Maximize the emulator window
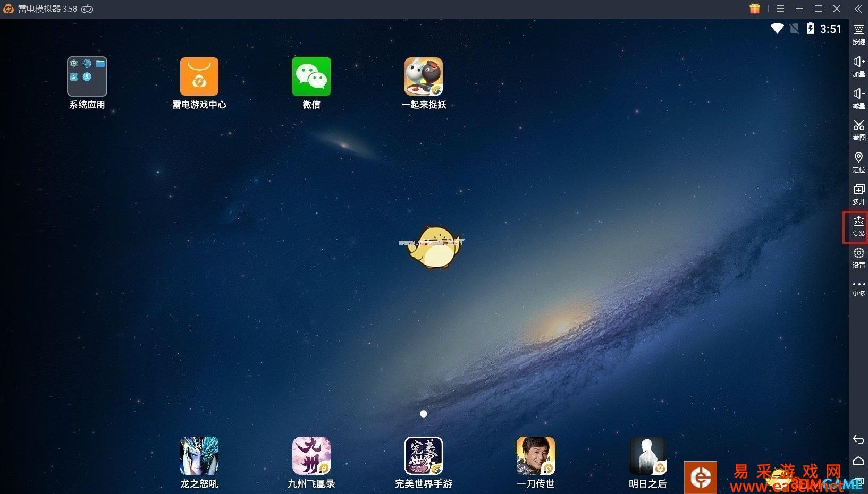Viewport: 868px width, 494px height. click(x=819, y=8)
